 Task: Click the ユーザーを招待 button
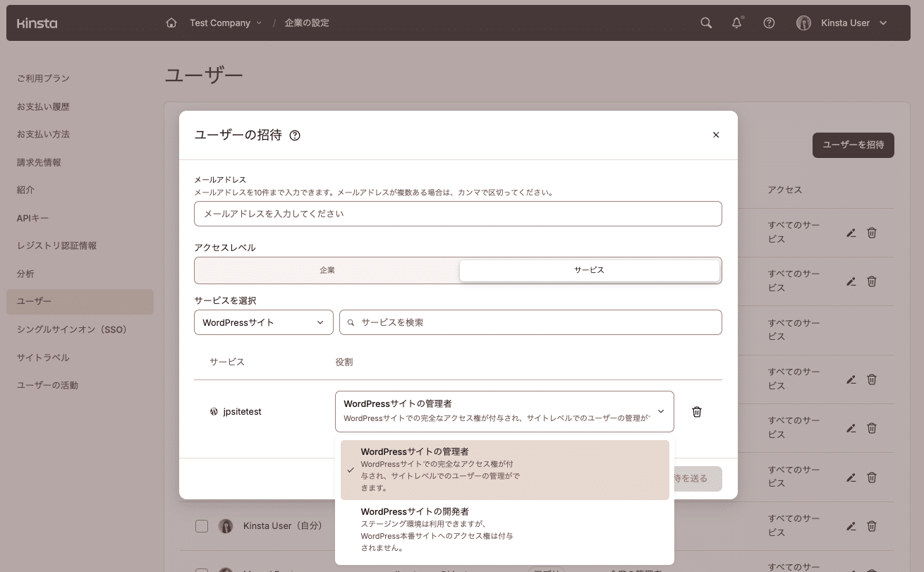click(853, 145)
